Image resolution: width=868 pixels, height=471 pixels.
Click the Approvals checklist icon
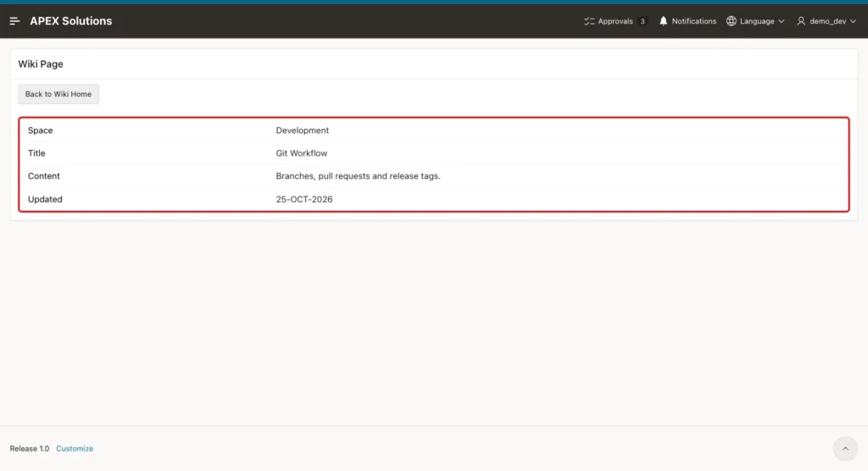click(589, 21)
